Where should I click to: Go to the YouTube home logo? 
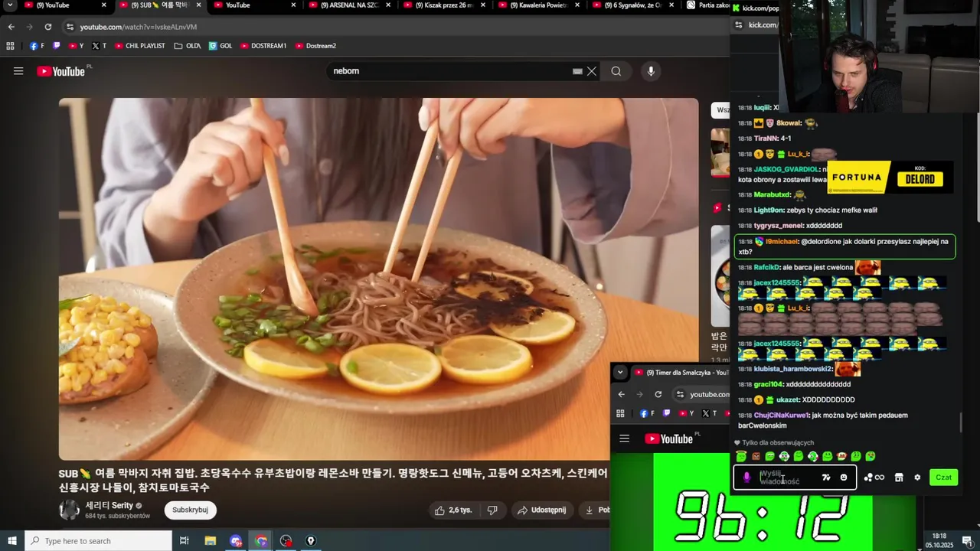[60, 71]
